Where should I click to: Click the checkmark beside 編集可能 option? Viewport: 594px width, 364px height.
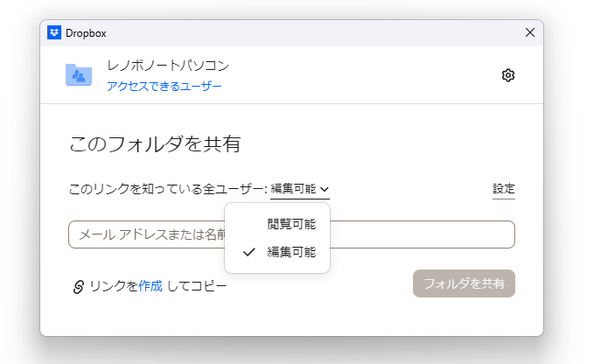pyautogui.click(x=249, y=252)
